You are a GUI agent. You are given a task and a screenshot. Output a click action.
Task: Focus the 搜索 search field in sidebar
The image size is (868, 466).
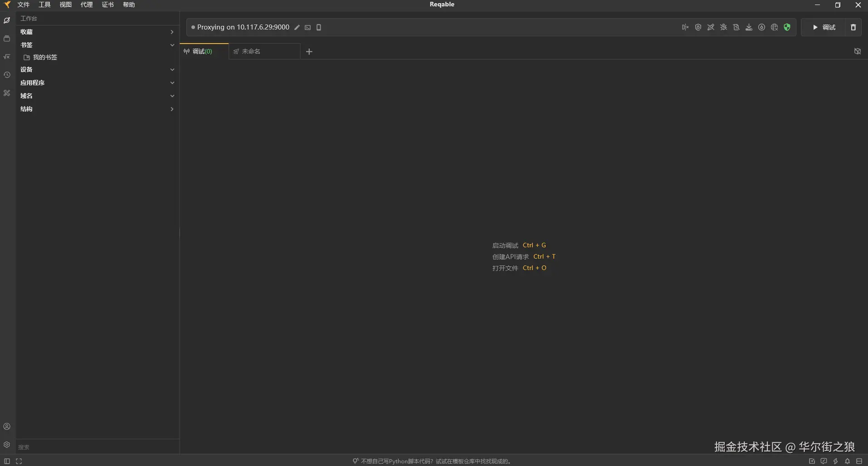point(98,447)
